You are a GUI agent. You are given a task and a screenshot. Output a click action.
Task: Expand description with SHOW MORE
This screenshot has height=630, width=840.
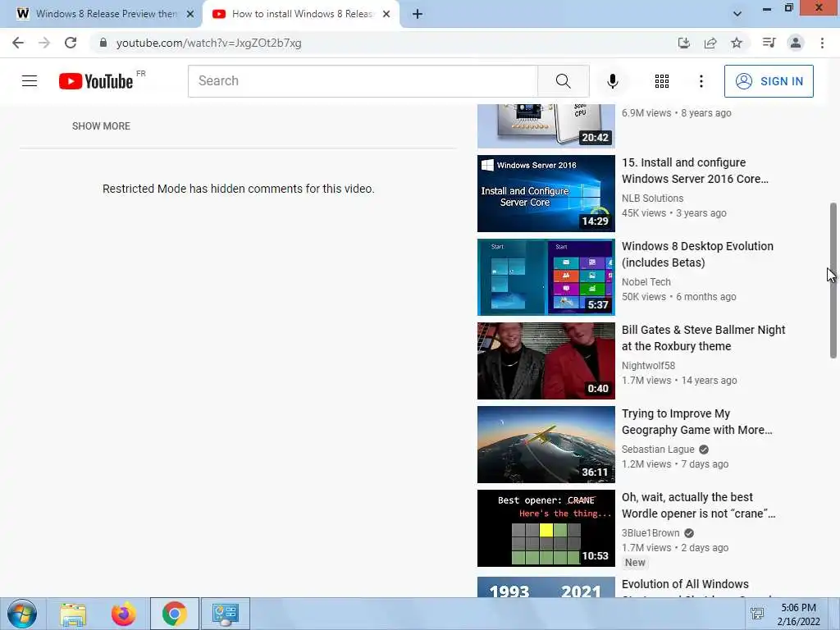pyautogui.click(x=101, y=126)
